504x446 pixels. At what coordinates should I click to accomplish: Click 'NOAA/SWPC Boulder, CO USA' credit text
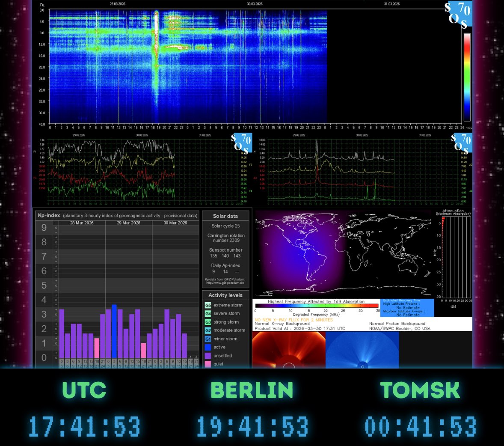(x=400, y=329)
